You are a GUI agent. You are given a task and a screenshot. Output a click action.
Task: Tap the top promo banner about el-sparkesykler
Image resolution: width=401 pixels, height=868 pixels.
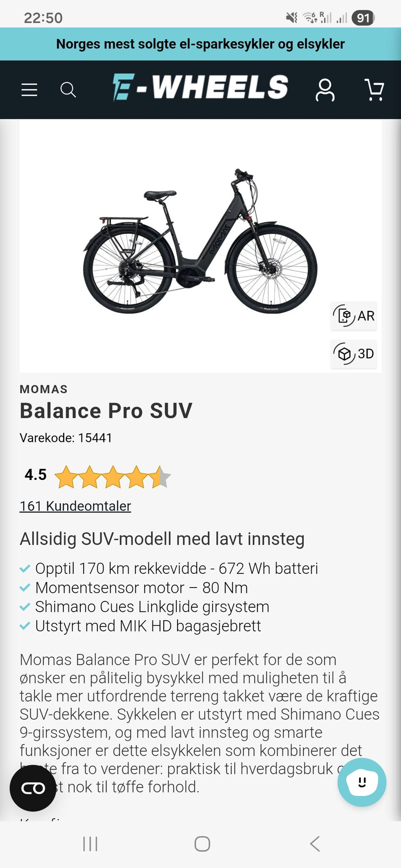(200, 44)
